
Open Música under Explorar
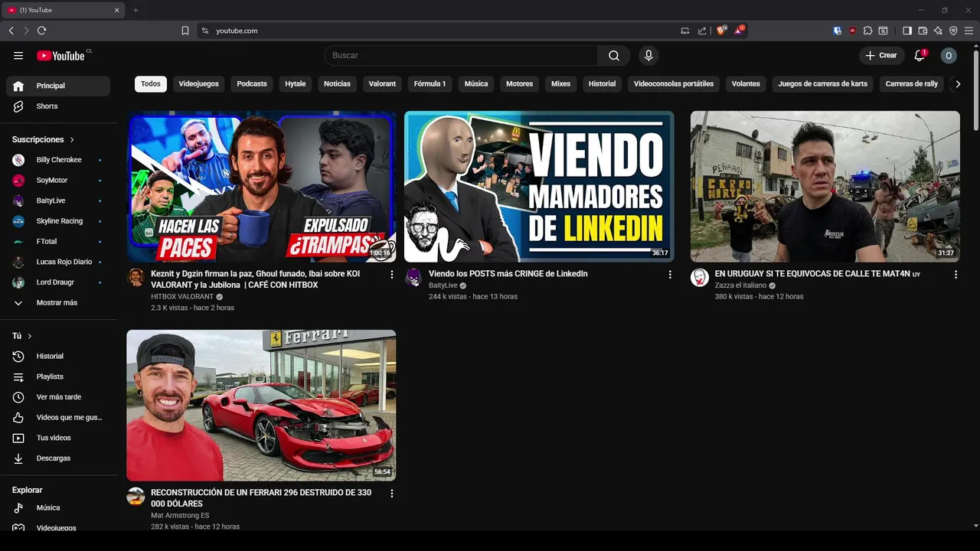(x=58, y=507)
